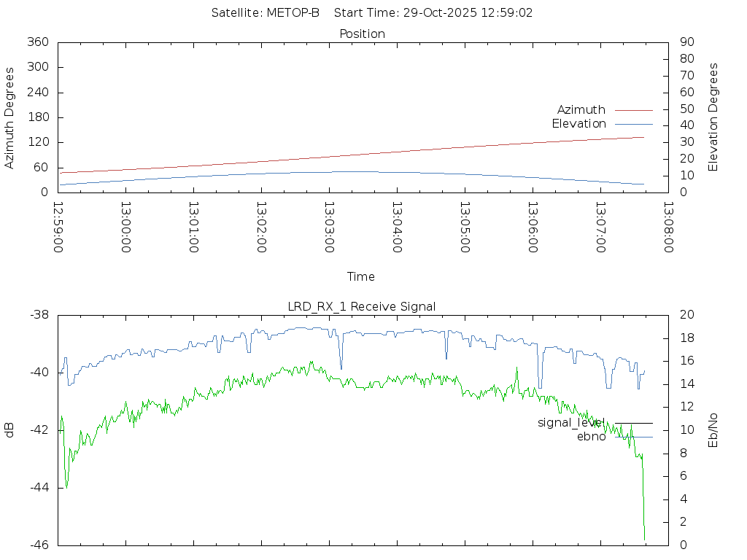
Task: Select the 13:03:00 time axis label
Action: click(329, 227)
